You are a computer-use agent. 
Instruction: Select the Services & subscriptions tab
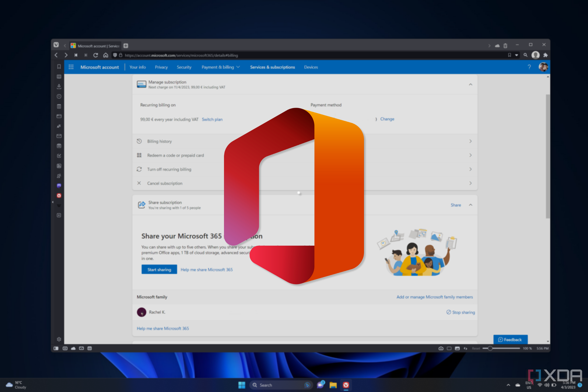(272, 67)
